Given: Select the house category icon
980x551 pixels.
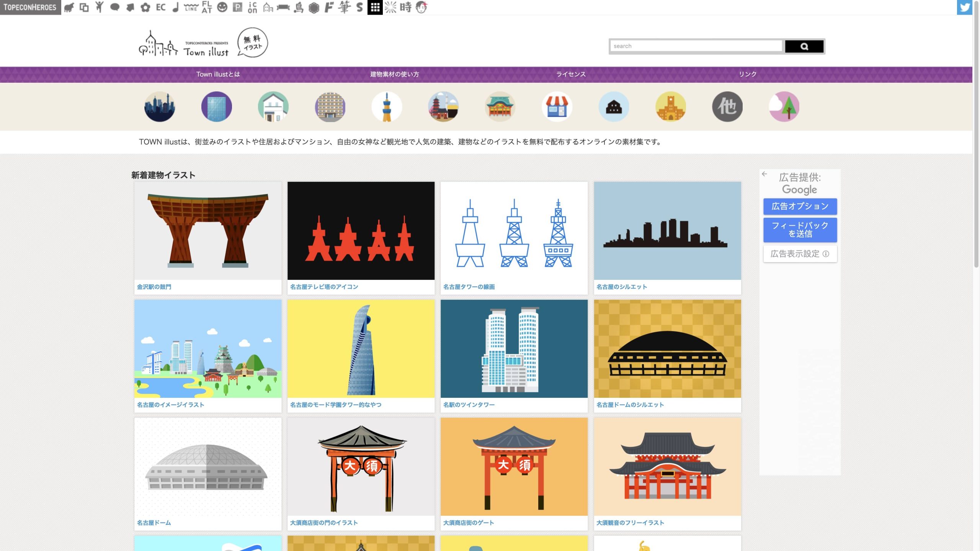Looking at the screenshot, I should (273, 107).
